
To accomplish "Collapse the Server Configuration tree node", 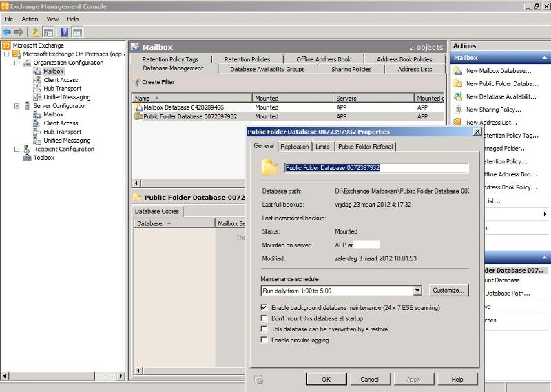I will point(17,106).
